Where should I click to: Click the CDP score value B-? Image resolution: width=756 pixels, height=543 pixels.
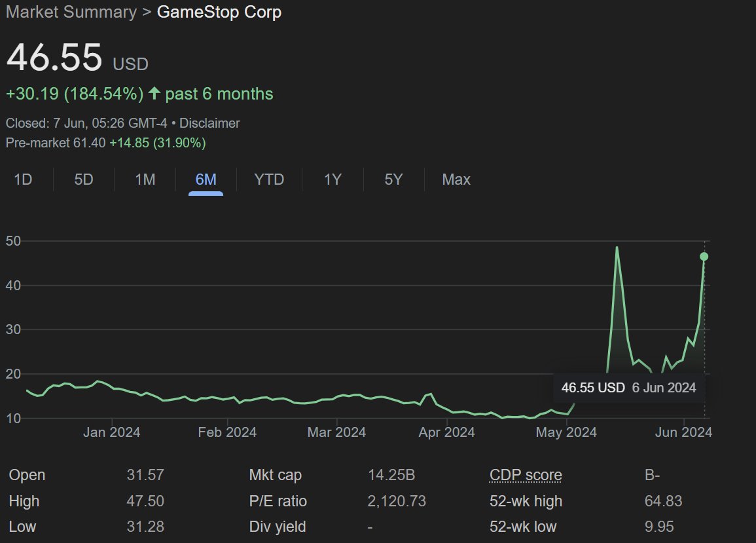[x=653, y=475]
